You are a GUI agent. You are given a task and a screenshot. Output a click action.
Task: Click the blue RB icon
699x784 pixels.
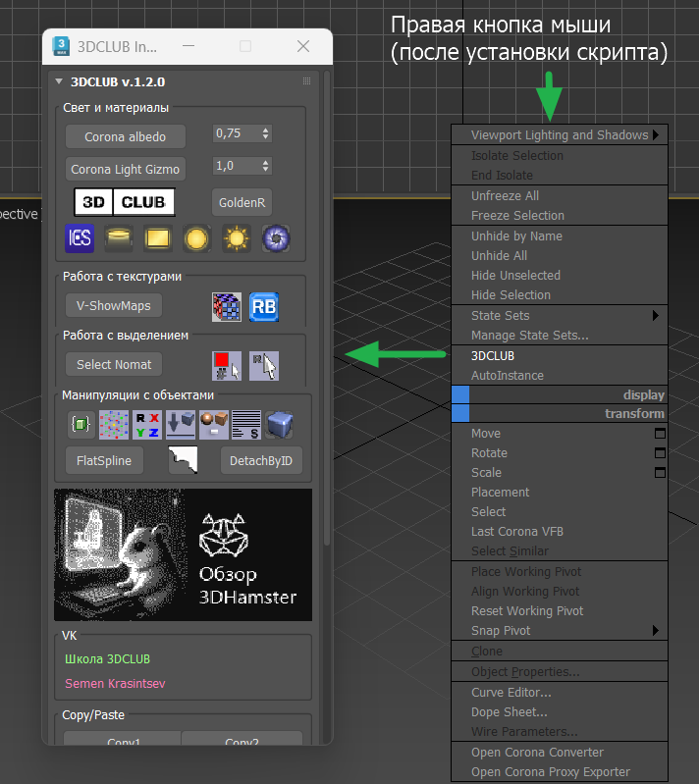pos(264,306)
